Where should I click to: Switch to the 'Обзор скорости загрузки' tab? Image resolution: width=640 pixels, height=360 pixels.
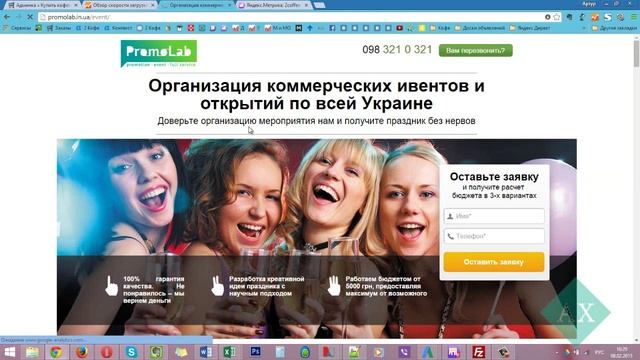click(x=120, y=5)
